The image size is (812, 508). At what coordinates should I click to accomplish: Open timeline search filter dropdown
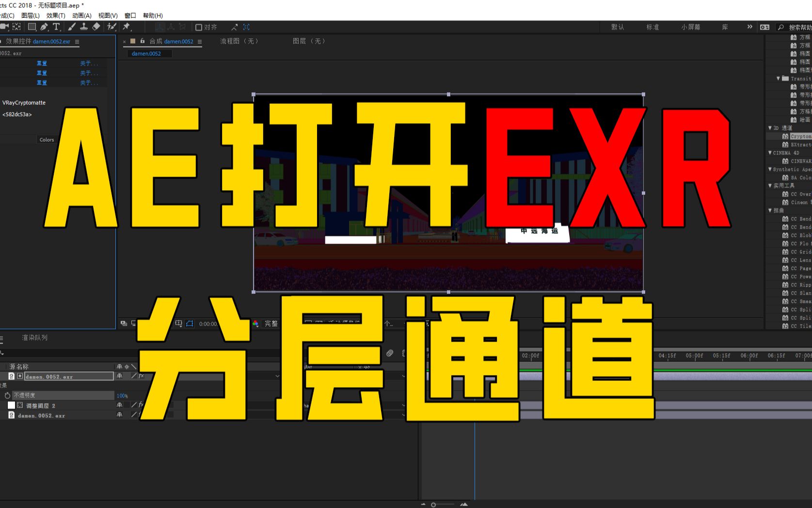[x=2, y=353]
